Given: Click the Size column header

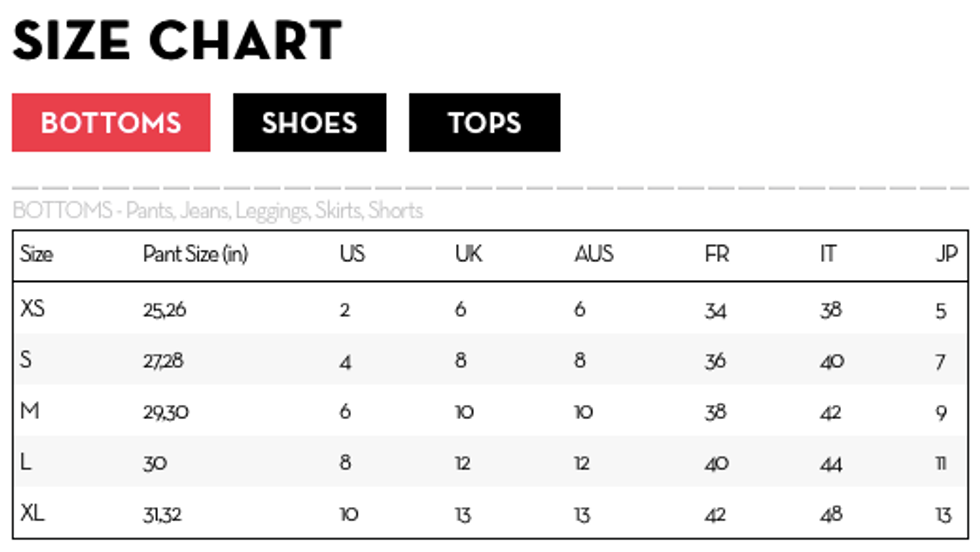Looking at the screenshot, I should pyautogui.click(x=36, y=254).
